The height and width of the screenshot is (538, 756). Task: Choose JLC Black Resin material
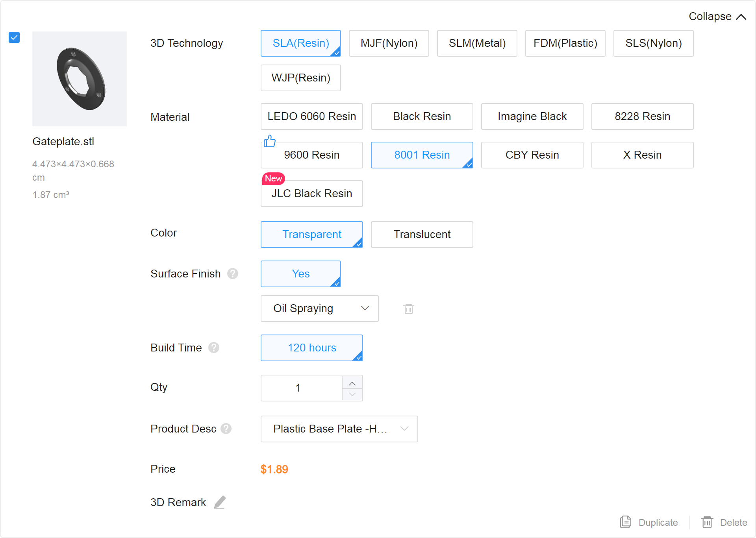coord(311,194)
